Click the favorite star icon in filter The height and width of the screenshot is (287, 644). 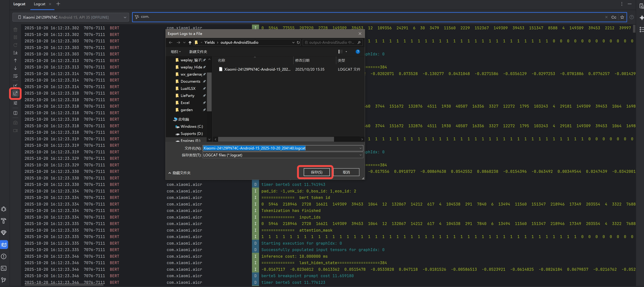click(x=622, y=17)
